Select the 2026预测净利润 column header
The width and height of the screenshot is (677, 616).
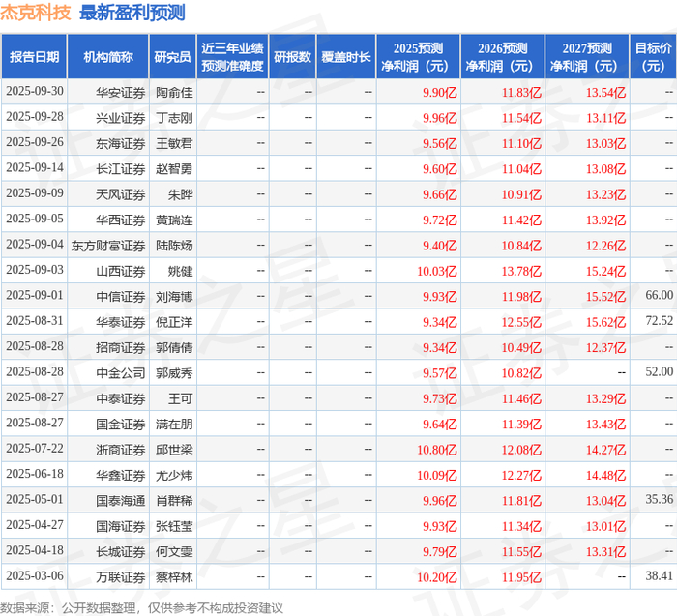click(x=503, y=56)
